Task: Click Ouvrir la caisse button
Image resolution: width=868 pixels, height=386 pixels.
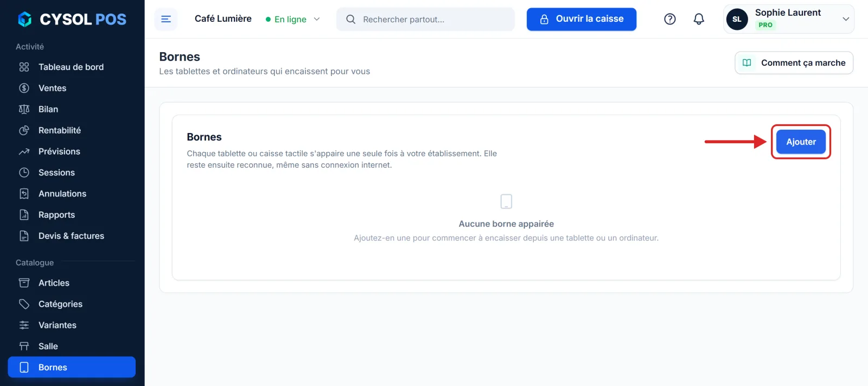Action: tap(582, 19)
